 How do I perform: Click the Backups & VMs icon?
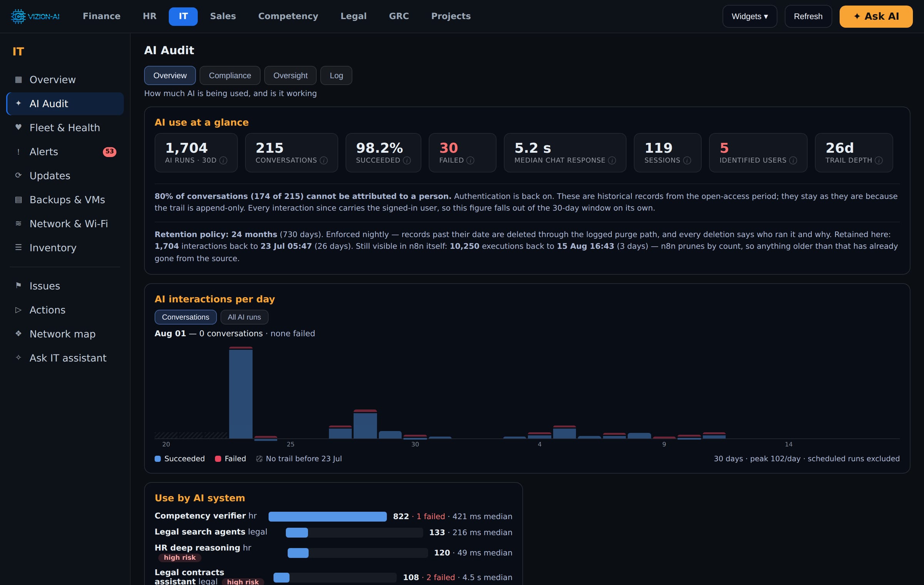tap(18, 199)
